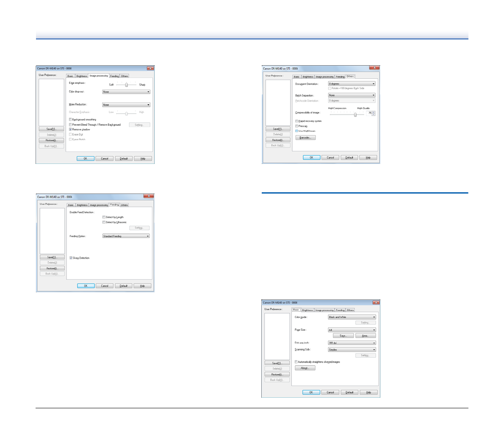The height and width of the screenshot is (432, 504).
Task: Enable Detect by Ultrasonic double feed detection
Action: 104,222
